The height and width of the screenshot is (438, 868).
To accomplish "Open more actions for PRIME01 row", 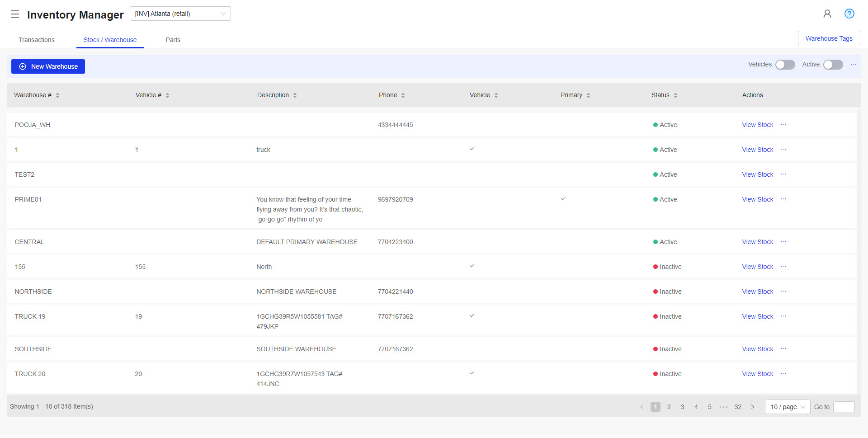I will (783, 199).
